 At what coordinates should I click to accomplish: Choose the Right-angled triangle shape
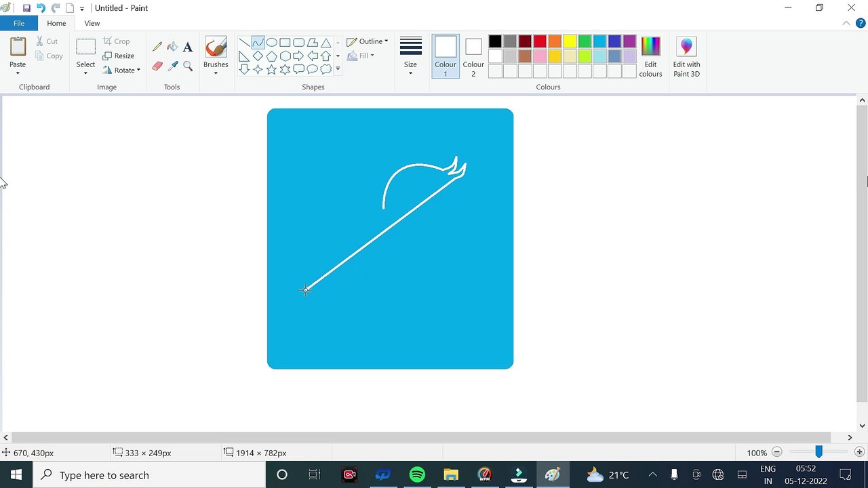244,56
